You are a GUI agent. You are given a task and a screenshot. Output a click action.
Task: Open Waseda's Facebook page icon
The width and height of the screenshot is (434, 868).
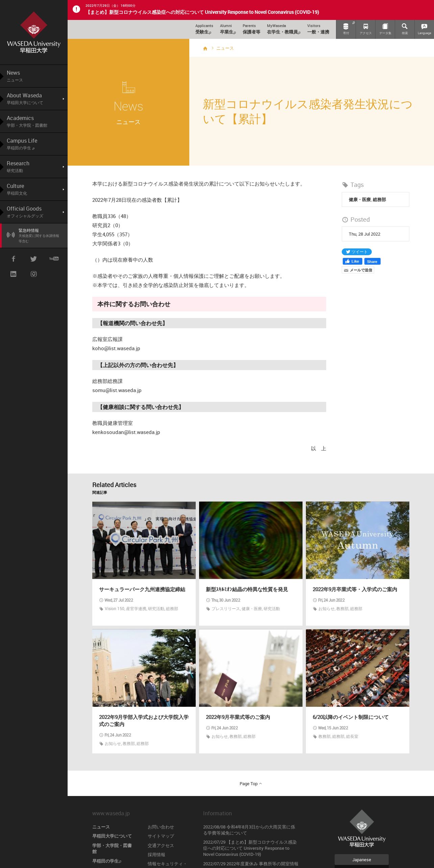14,259
